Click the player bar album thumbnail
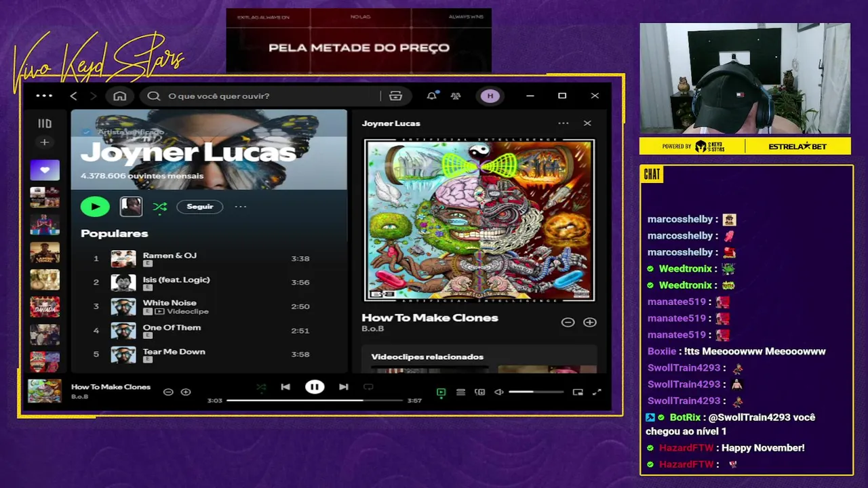 pos(45,391)
